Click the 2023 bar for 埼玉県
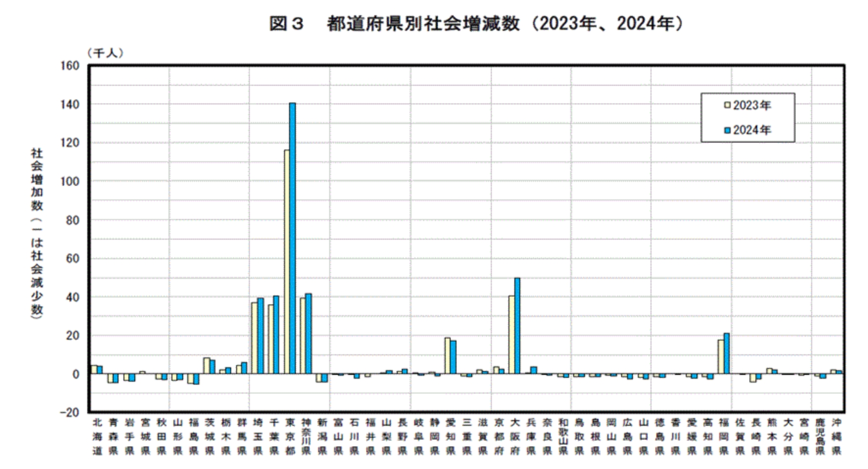Viewport: 868px width, 469px height. point(254,338)
